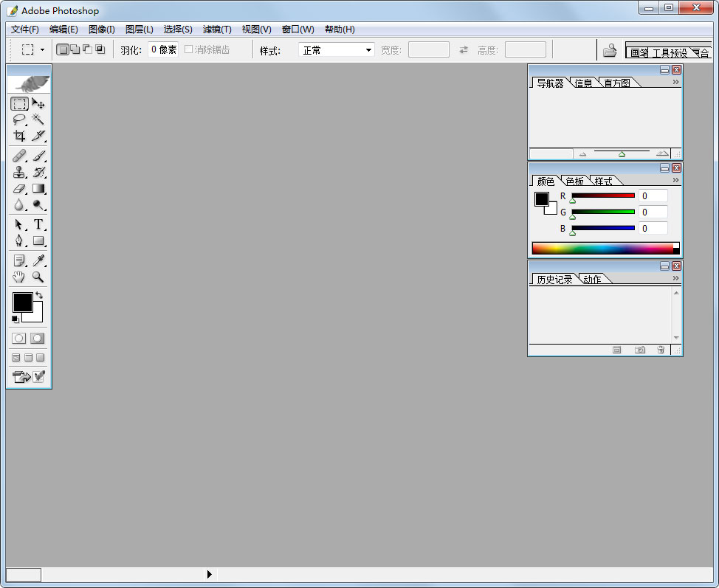Select the Rectangular Marquee tool

19,104
